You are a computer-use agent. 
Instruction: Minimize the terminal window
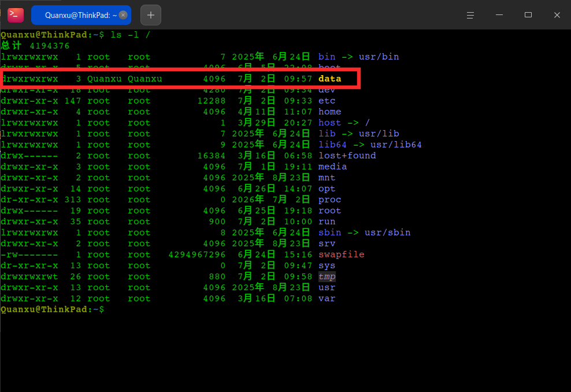click(x=499, y=15)
